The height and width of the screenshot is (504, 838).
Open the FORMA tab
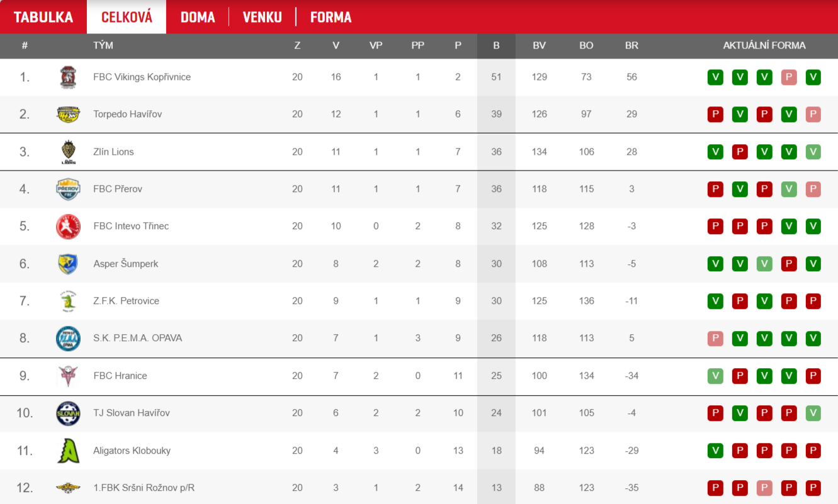331,17
